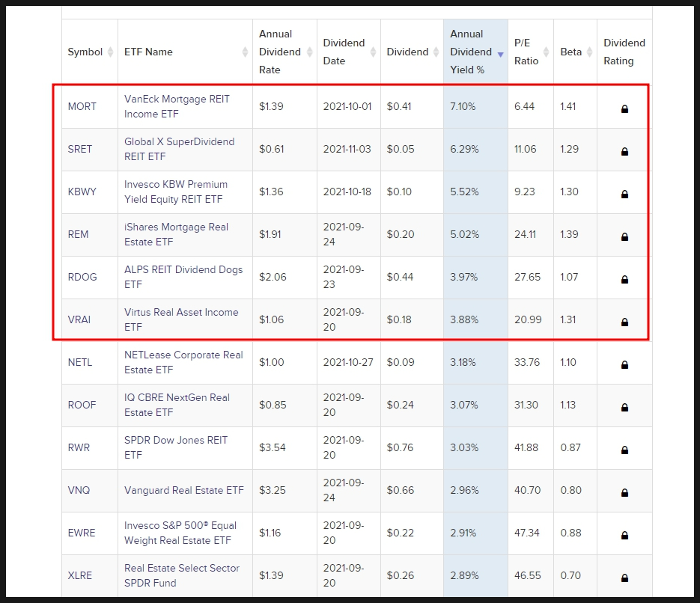Sort by Dividend column arrows

436,52
